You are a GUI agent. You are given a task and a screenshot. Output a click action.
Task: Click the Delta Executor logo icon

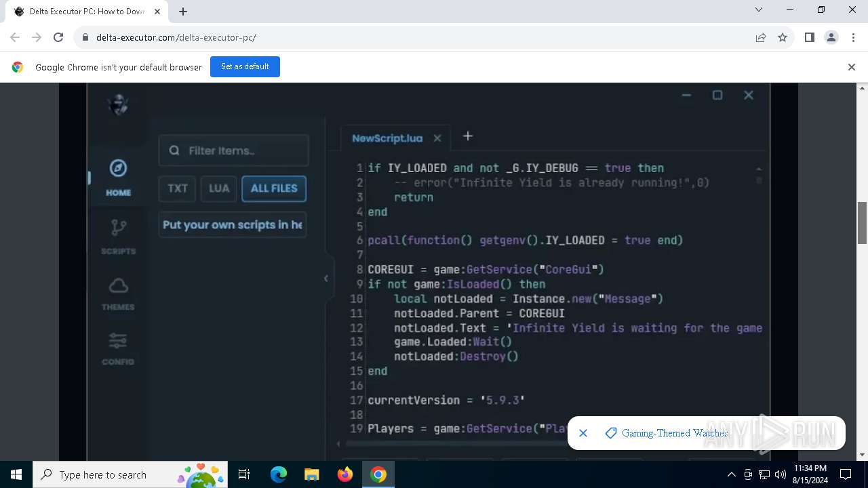118,104
